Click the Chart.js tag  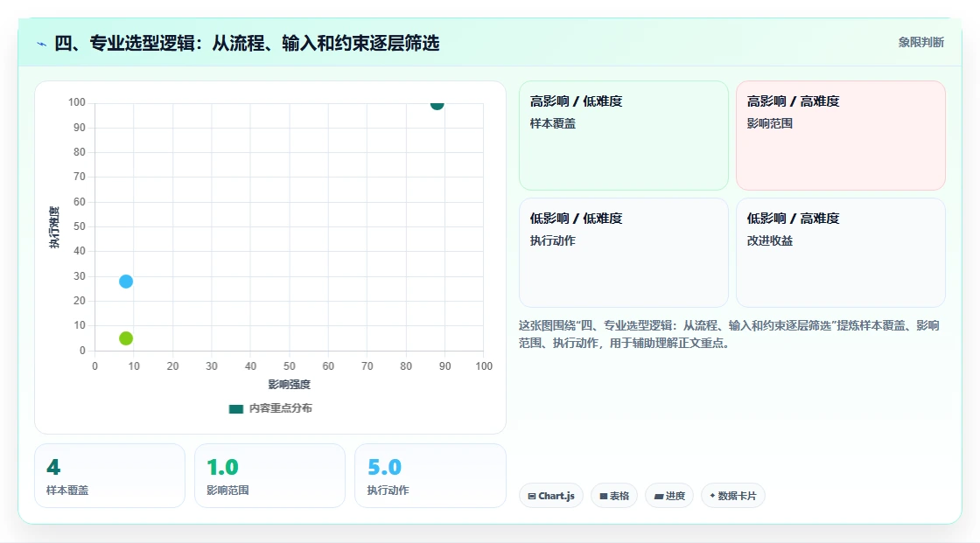click(x=551, y=496)
